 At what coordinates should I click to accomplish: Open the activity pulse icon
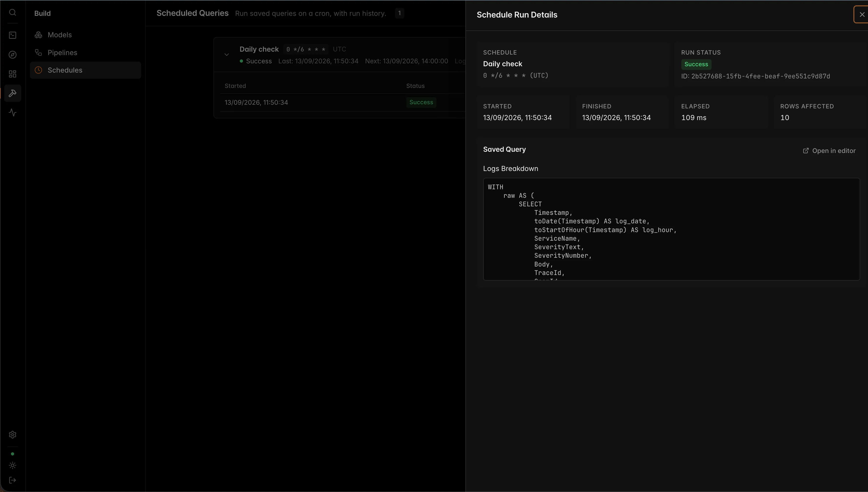12,113
